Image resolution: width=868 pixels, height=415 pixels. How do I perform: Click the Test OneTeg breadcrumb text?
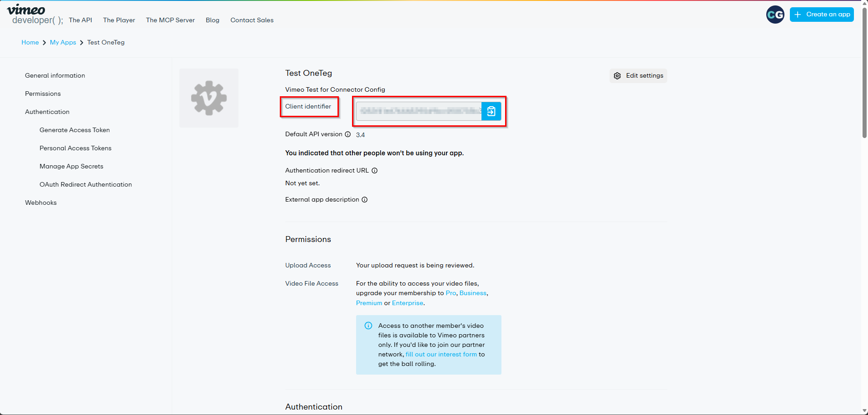pyautogui.click(x=106, y=42)
